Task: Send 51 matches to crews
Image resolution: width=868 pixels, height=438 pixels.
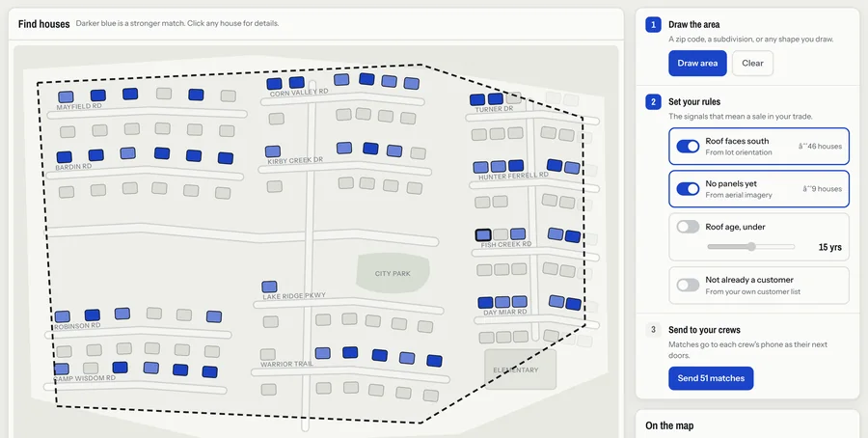Action: pos(711,378)
